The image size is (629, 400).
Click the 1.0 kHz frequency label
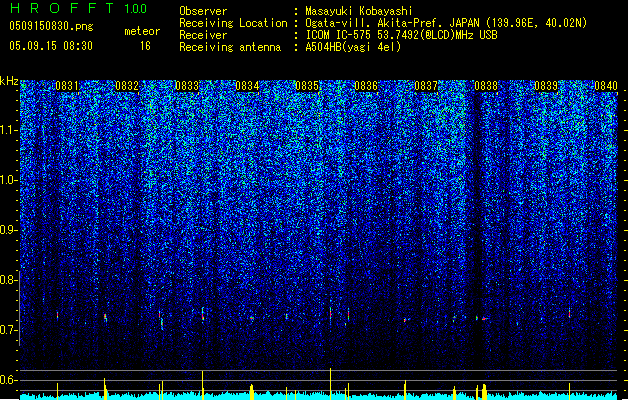9,180
